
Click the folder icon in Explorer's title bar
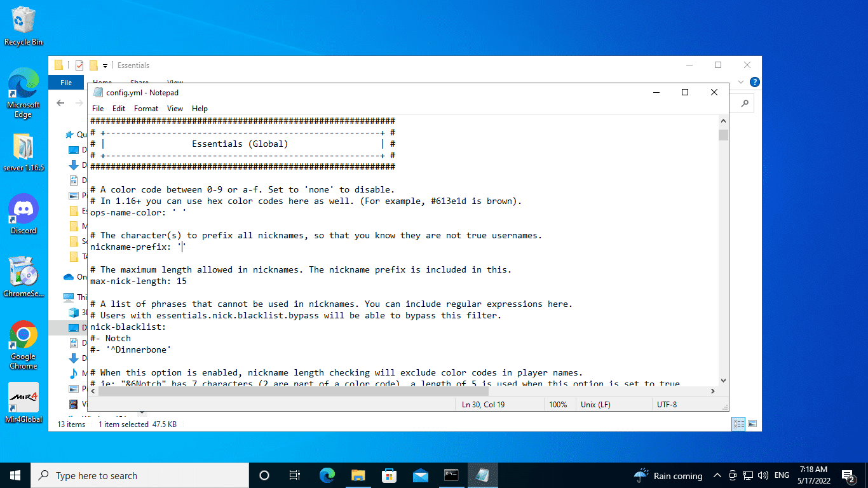(58, 65)
